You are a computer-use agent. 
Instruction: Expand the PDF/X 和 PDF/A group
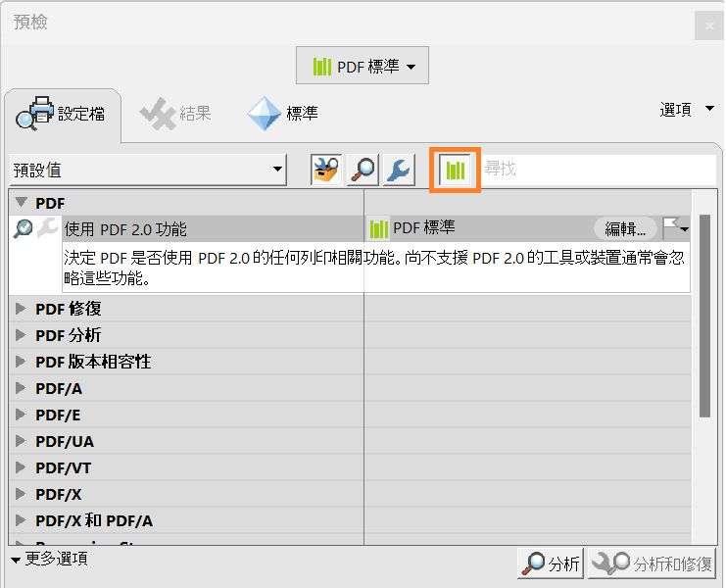click(20, 520)
